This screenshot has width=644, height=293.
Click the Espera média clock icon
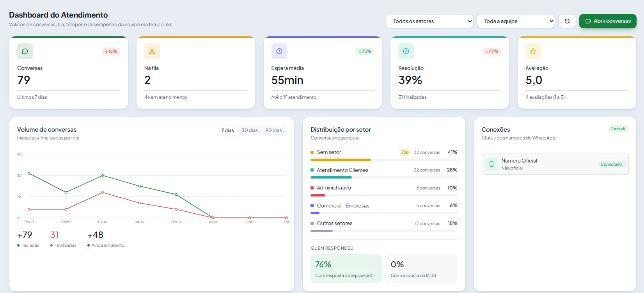[x=279, y=51]
